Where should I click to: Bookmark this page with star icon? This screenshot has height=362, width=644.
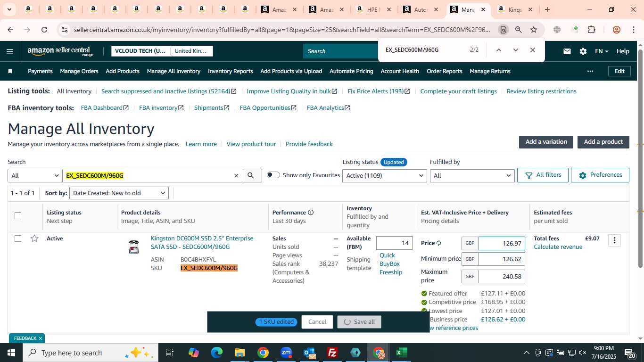click(x=534, y=30)
